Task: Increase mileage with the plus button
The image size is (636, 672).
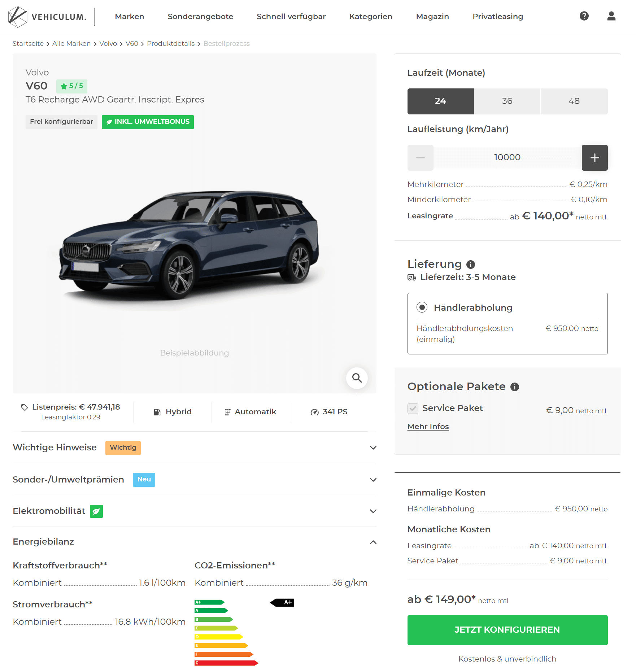Action: pyautogui.click(x=594, y=158)
